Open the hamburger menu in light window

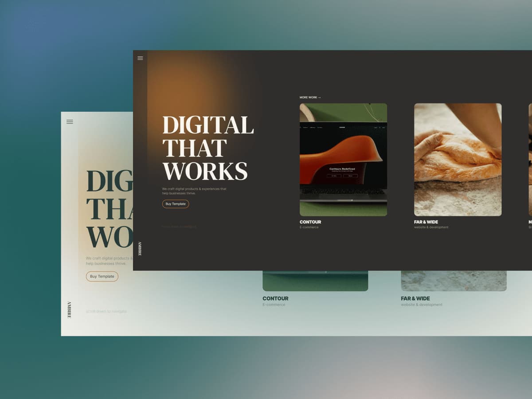coord(70,122)
